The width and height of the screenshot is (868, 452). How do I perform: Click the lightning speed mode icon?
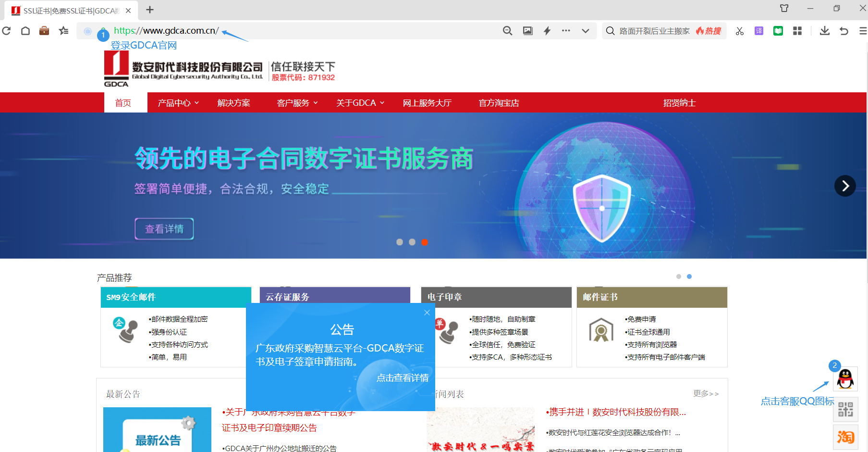pos(547,31)
